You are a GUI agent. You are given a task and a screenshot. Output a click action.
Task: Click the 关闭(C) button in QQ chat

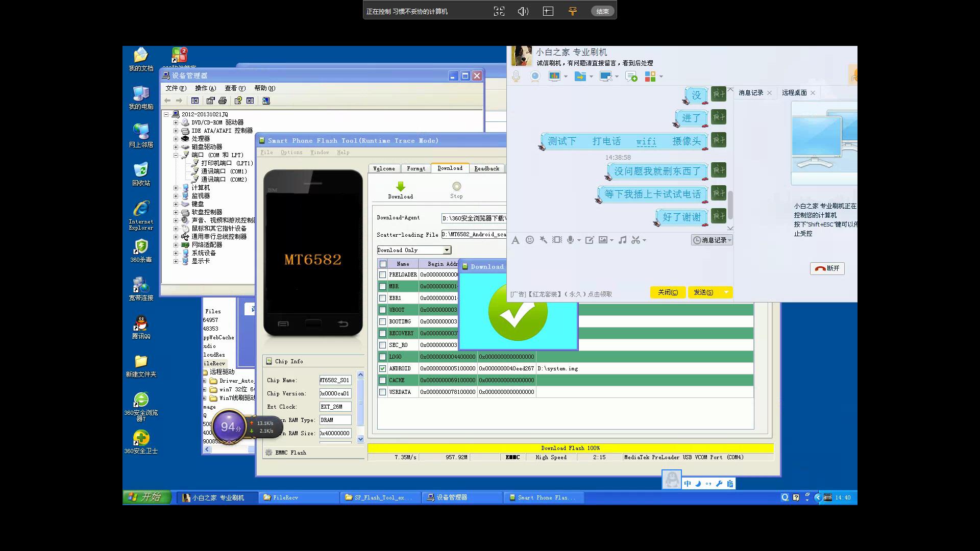[668, 292]
